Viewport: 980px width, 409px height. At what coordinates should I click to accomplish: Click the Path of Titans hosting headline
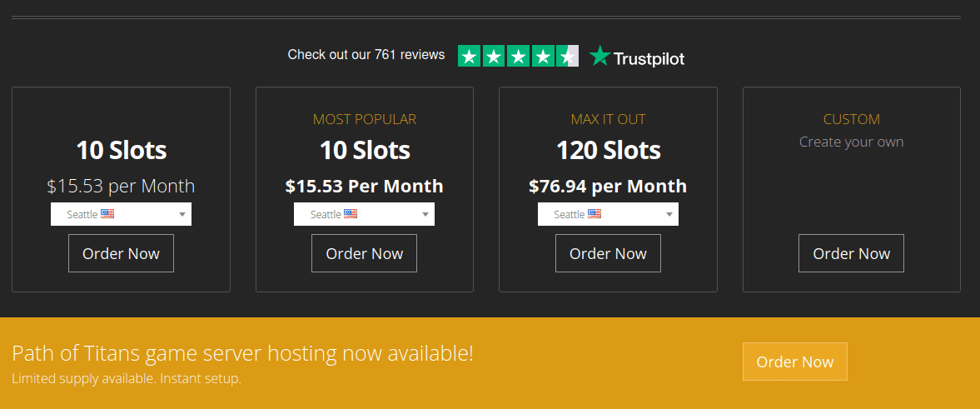[242, 352]
